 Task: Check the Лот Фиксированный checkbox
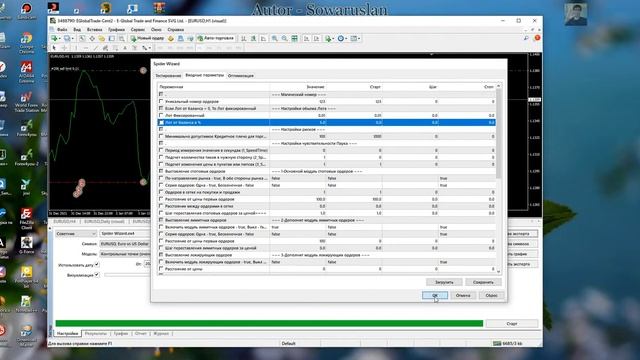click(161, 115)
